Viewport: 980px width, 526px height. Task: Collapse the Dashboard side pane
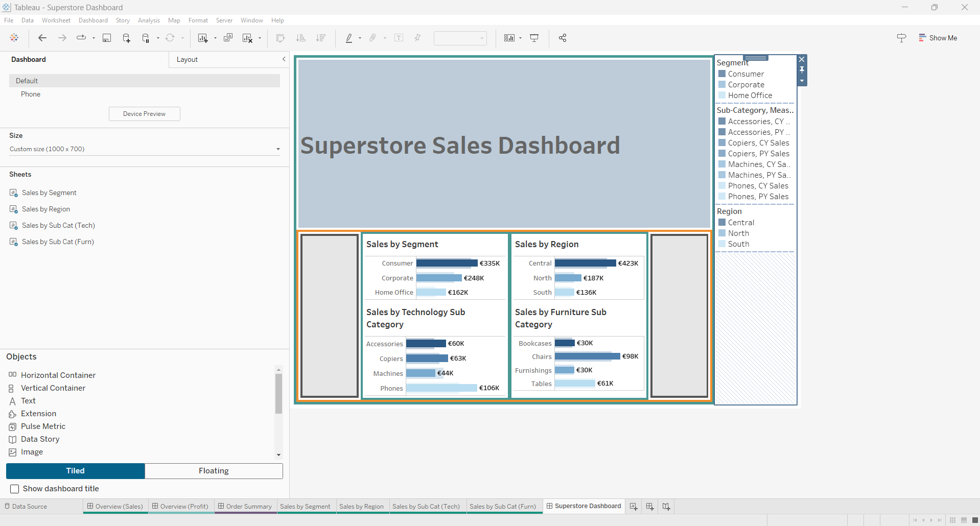[x=284, y=59]
